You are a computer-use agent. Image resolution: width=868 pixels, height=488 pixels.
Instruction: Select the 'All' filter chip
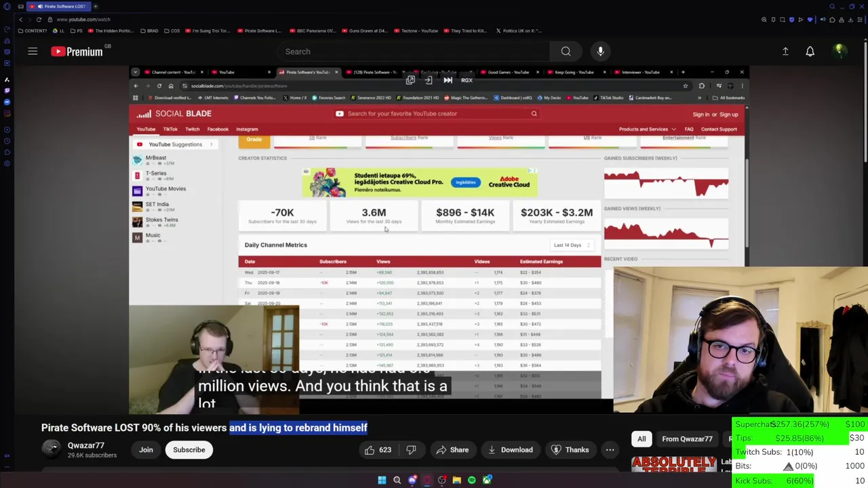(642, 439)
